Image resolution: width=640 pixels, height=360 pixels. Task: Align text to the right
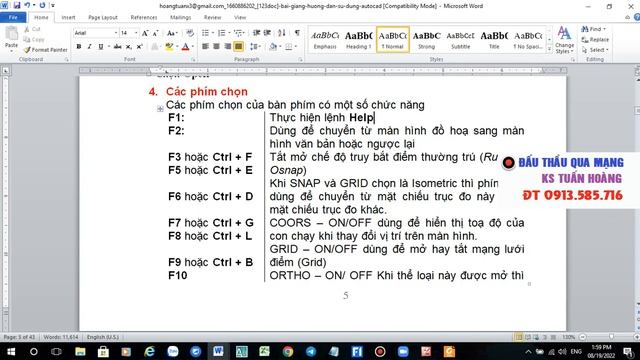click(227, 47)
